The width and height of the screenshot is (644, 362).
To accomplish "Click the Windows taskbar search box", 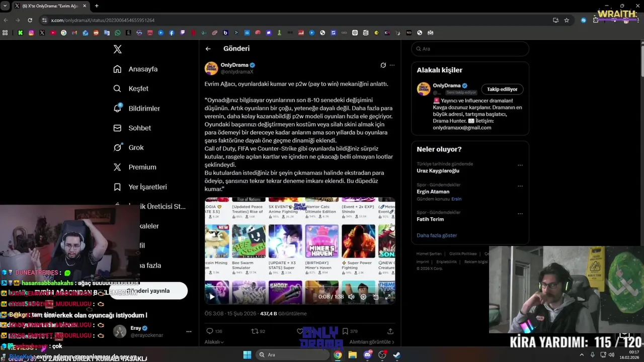I will pos(292,355).
